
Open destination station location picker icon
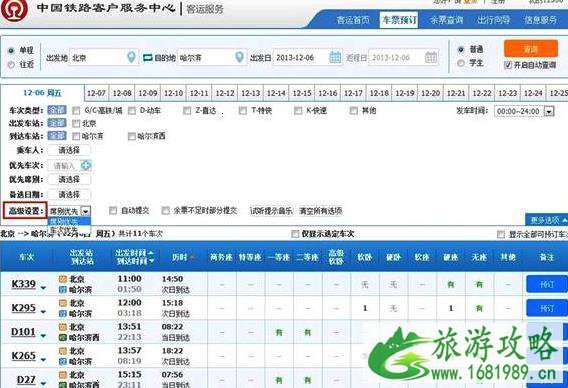point(239,57)
